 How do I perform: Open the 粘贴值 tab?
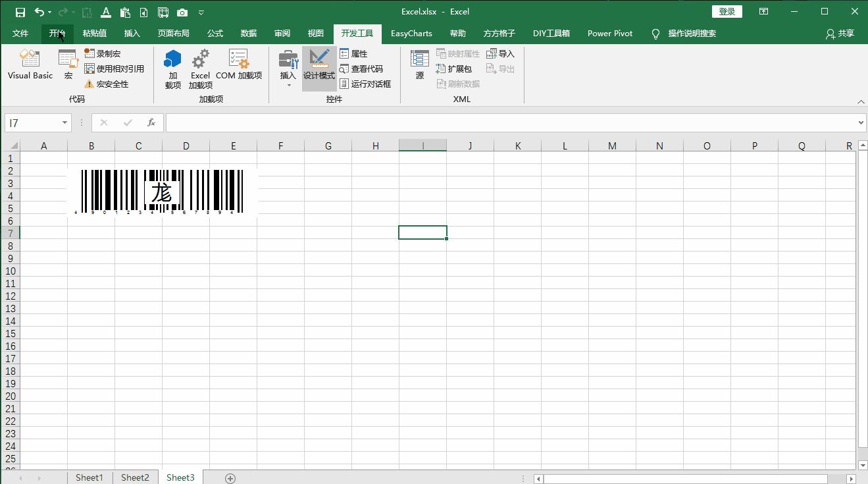tap(95, 34)
